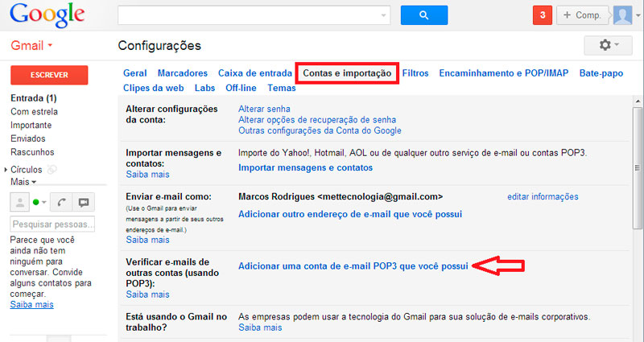Click Adicionar outro endereço de e-mail link
The image size is (644, 342).
click(350, 214)
